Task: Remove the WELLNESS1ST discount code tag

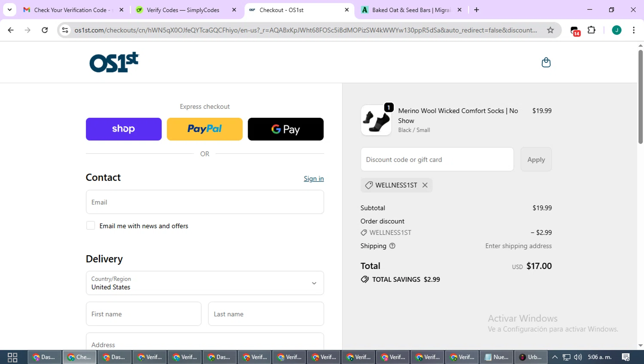Action: (425, 185)
